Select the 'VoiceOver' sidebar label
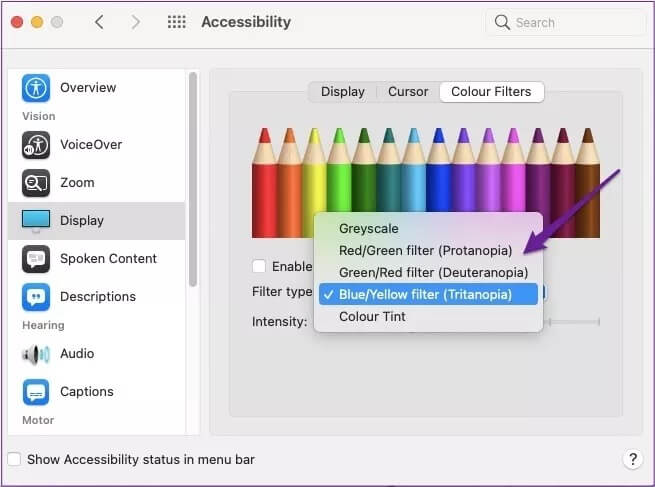Viewport: 655px width, 487px height. tap(91, 145)
